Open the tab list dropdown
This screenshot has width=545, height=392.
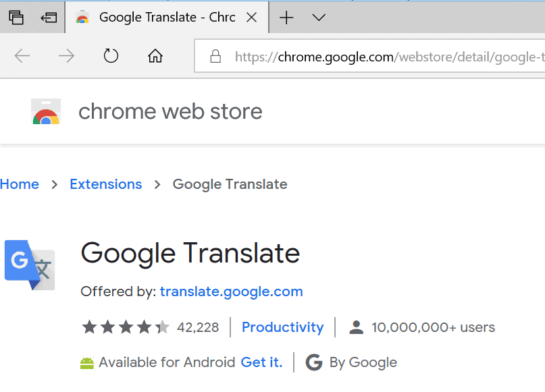[x=317, y=17]
